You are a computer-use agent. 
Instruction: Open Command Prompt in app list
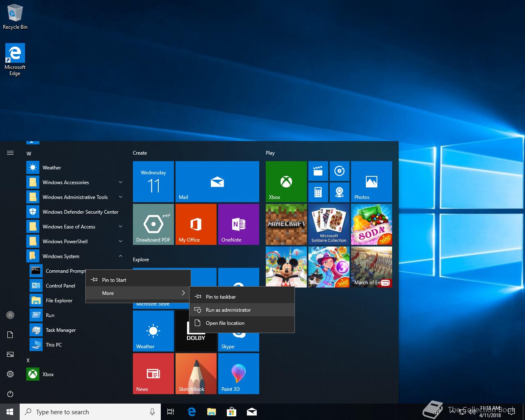click(57, 271)
